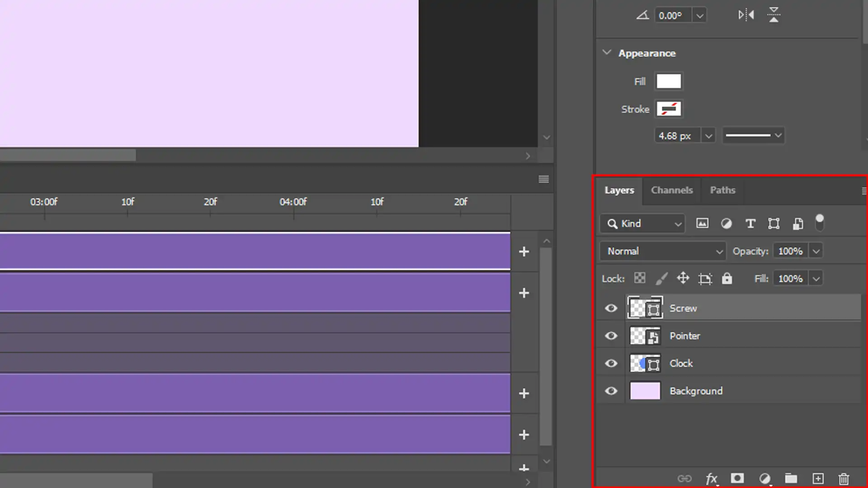Filter layers by smart objects icon
Image resolution: width=868 pixels, height=488 pixels.
[798, 223]
